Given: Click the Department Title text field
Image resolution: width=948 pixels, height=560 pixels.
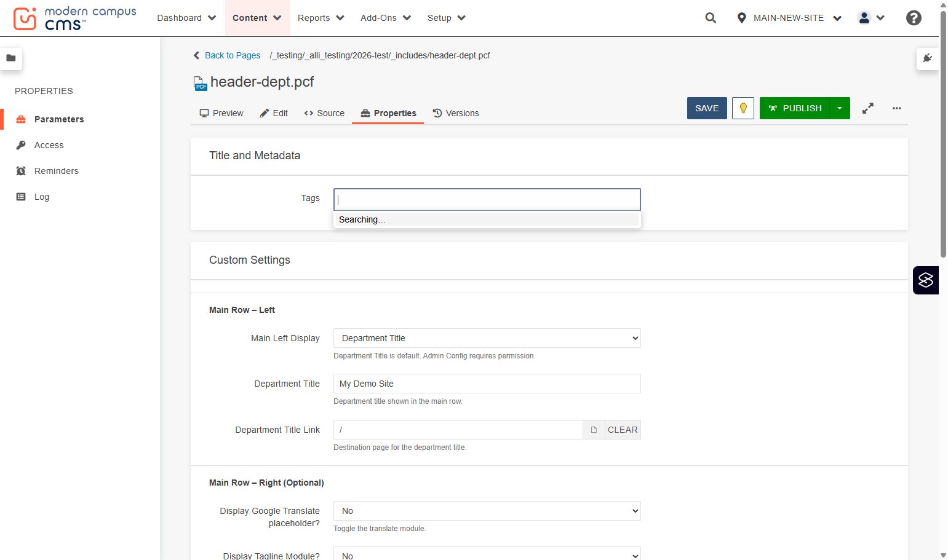Looking at the screenshot, I should pos(487,384).
